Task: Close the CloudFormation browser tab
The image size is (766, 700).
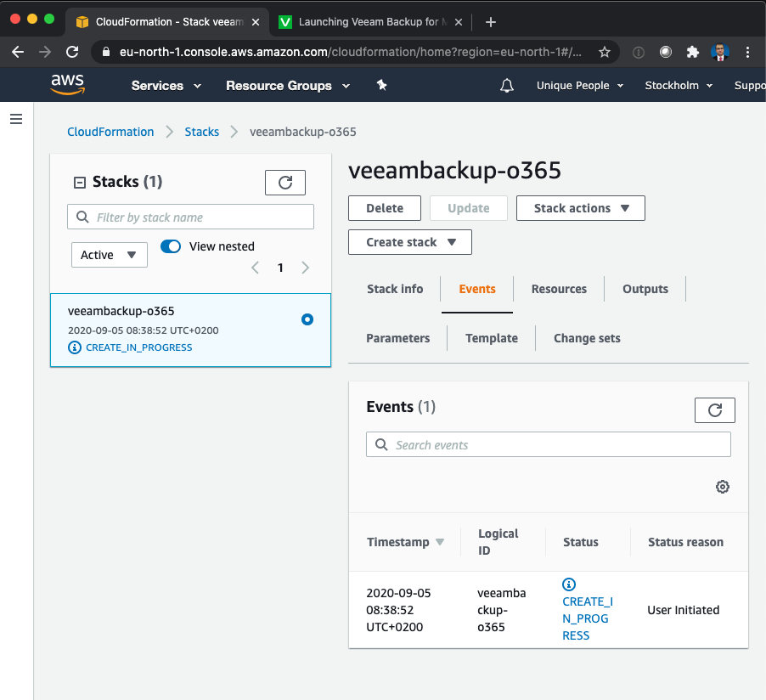Action: 256,22
